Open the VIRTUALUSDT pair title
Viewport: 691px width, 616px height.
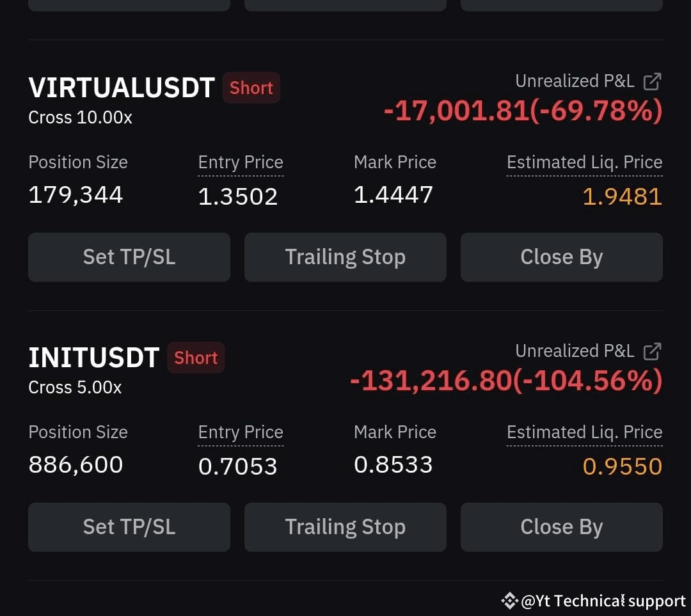(122, 87)
